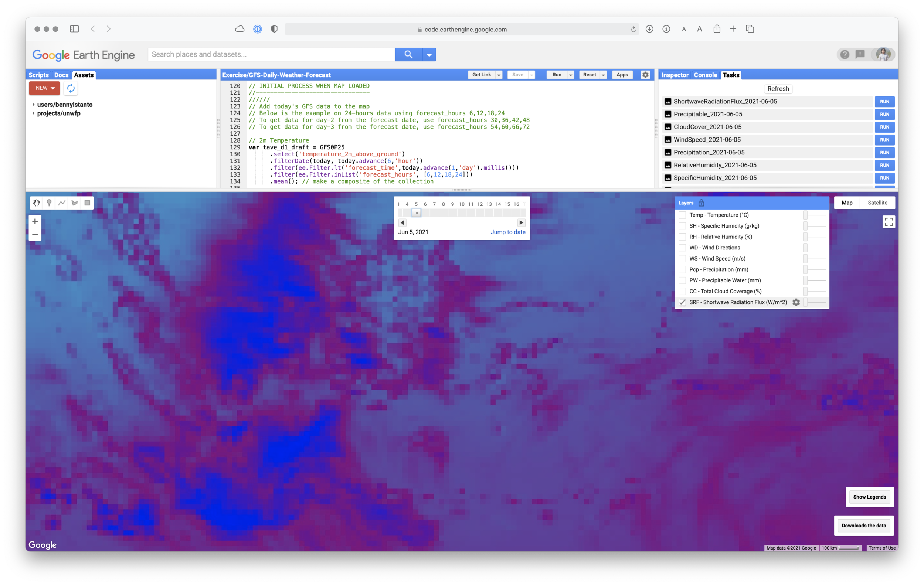924x585 pixels.
Task: Toggle the Pcp - Precipitation layer checkbox
Action: coord(682,270)
